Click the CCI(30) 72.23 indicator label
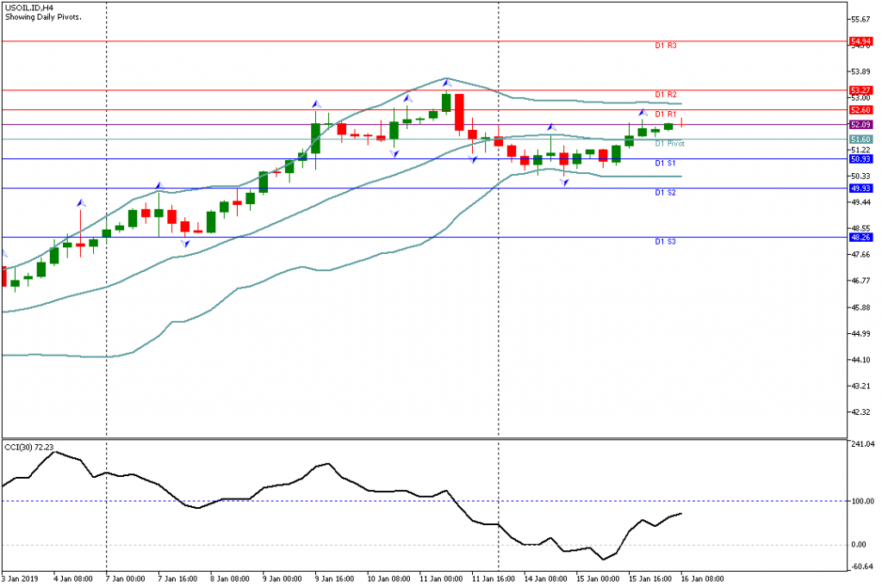The width and height of the screenshot is (882, 588). [x=29, y=446]
